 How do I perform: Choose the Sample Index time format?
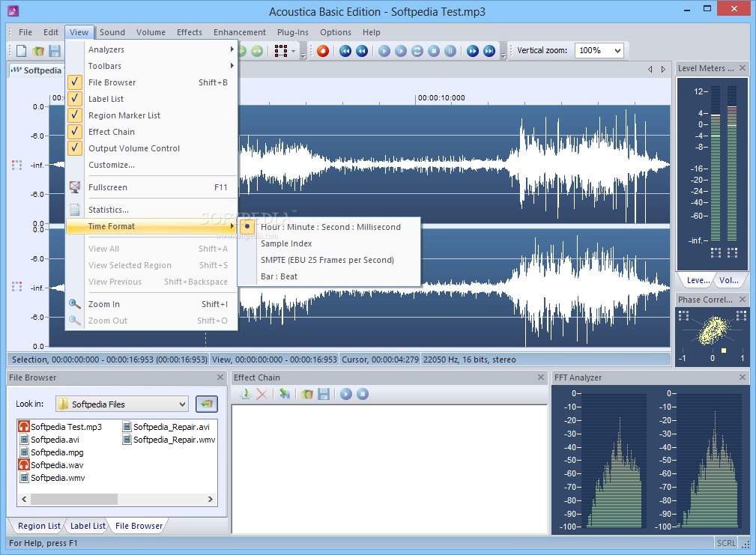pos(330,243)
